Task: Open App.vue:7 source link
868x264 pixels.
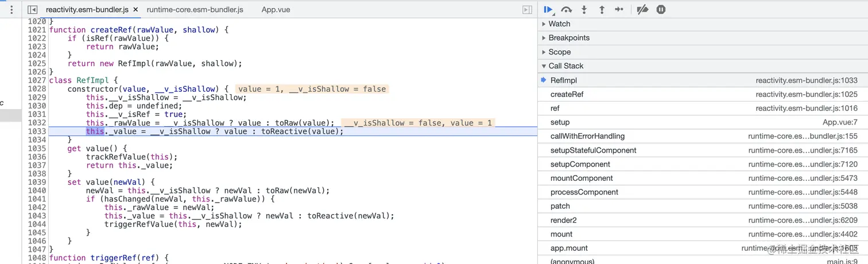Action: click(x=840, y=122)
